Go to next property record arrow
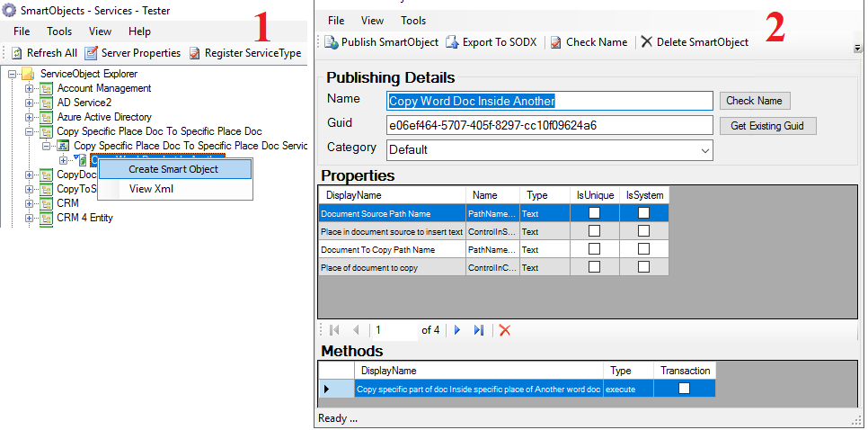This screenshot has width=868, height=430. click(x=457, y=330)
